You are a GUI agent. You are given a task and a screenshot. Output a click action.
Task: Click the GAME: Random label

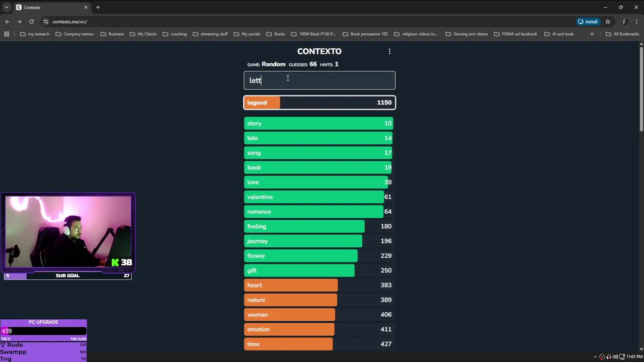(266, 64)
